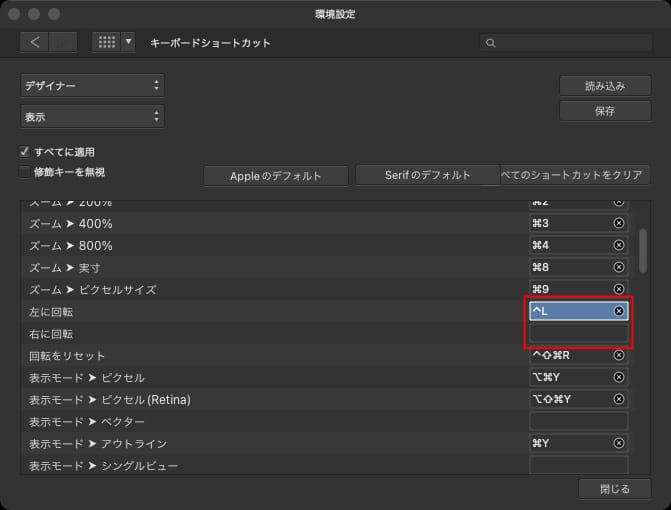Click the empty 右に回転 shortcut field

pyautogui.click(x=578, y=333)
